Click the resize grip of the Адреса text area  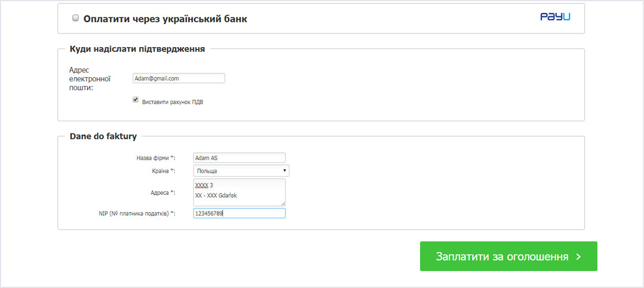[x=283, y=203]
